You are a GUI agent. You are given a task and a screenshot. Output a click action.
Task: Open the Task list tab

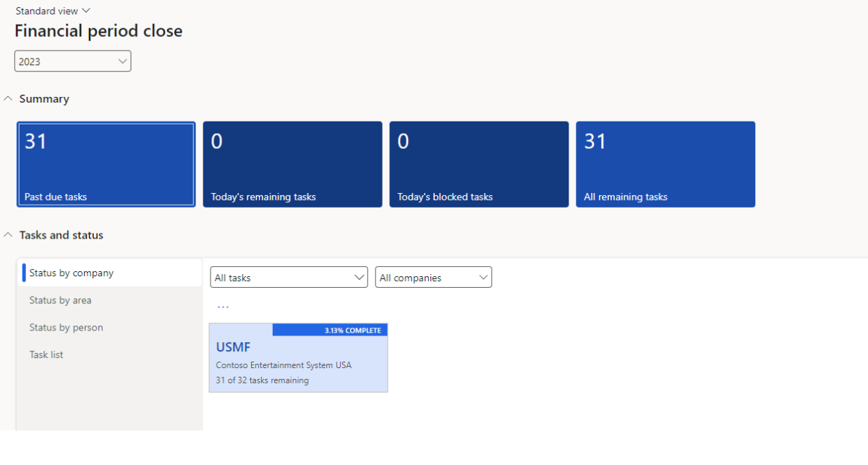(x=110, y=354)
